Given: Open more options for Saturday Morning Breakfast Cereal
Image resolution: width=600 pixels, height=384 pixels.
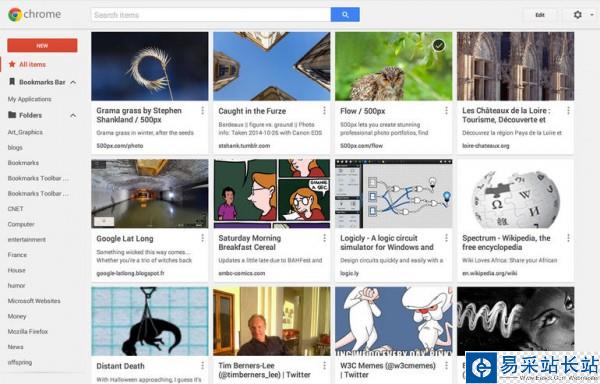Looking at the screenshot, I should coord(324,238).
